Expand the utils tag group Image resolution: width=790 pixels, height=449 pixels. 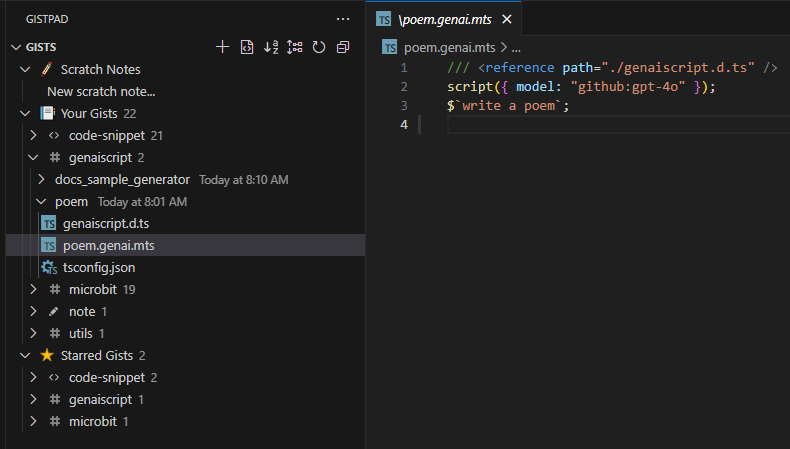click(33, 334)
